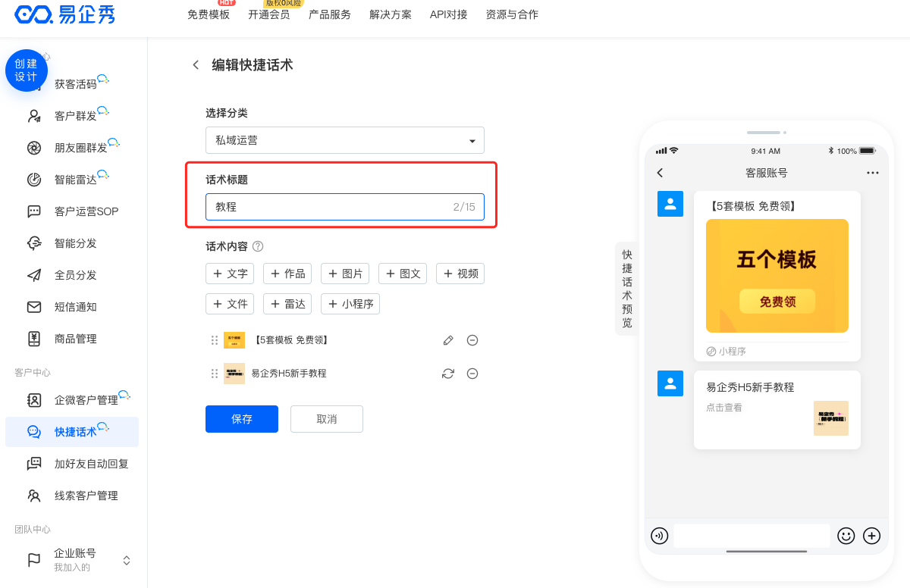Click 易企秀H5新手教程 card in preview
Screen dimensions: 910x588
[777, 410]
